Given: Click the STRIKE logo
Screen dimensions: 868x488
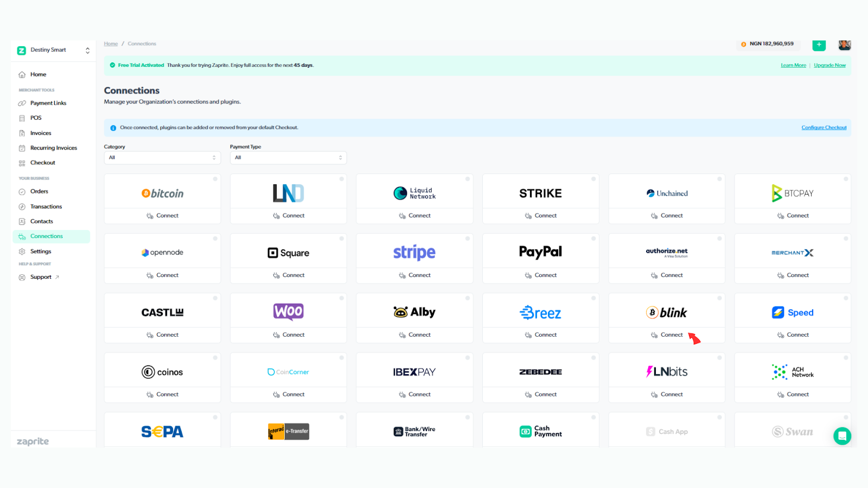Looking at the screenshot, I should [540, 194].
